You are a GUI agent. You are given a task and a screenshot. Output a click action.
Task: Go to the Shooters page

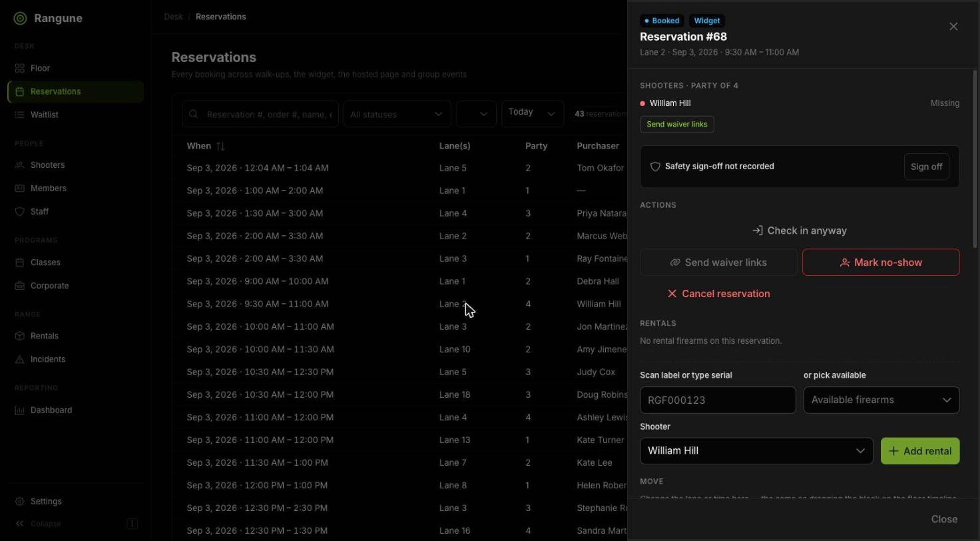point(75,165)
